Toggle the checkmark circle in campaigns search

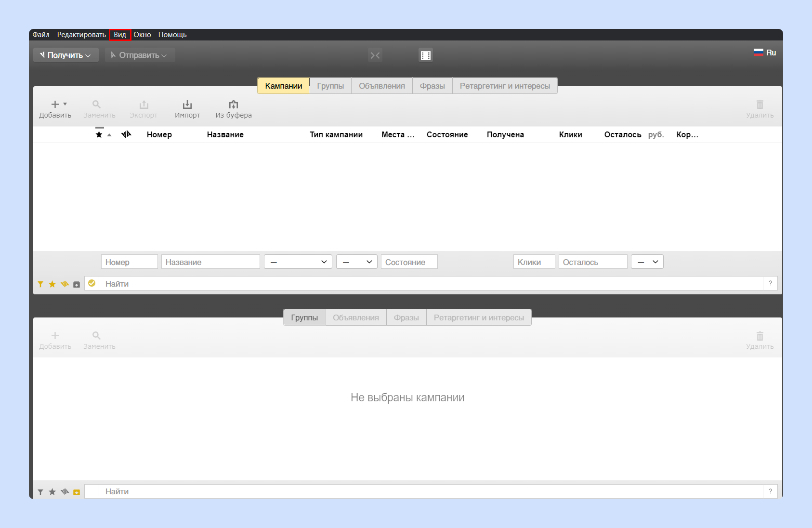[92, 283]
